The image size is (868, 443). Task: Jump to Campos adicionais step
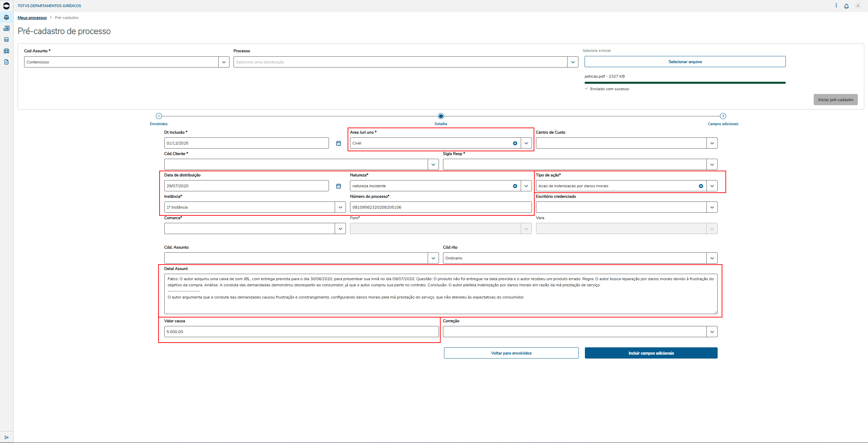(x=723, y=116)
